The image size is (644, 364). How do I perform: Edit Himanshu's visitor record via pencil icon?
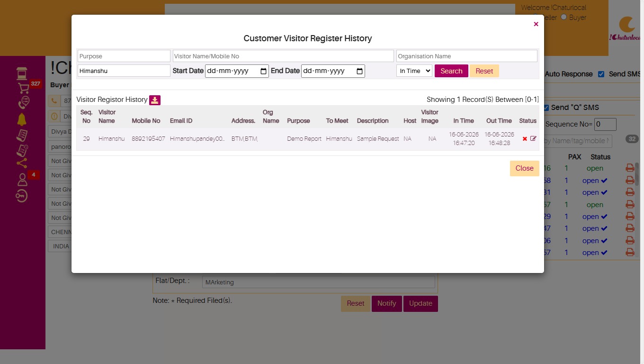pos(533,139)
